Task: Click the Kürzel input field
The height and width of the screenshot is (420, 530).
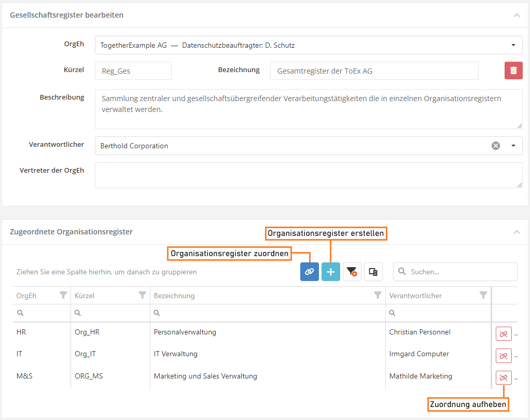Action: (x=133, y=71)
